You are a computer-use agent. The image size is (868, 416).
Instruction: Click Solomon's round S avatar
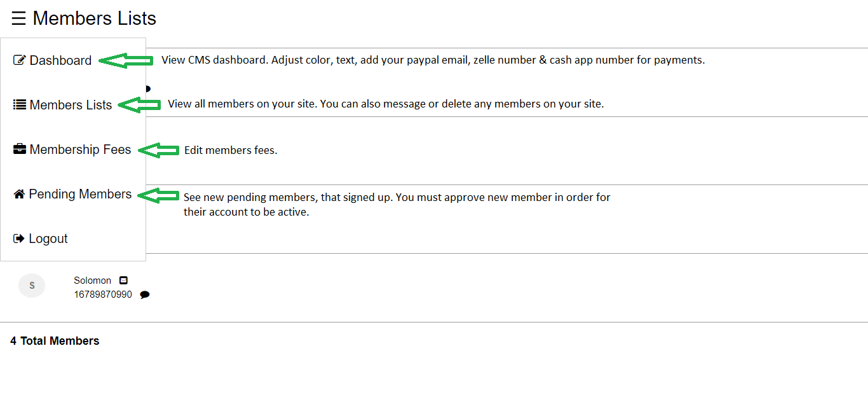[32, 286]
